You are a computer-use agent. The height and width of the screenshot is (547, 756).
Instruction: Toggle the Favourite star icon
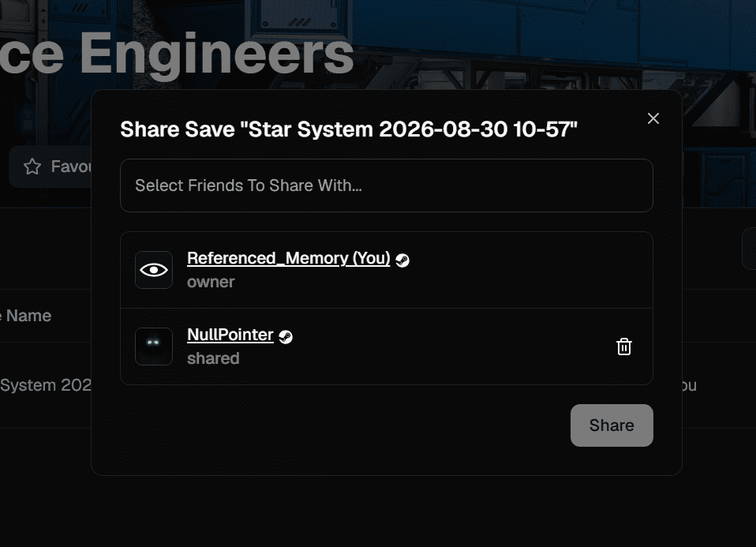32,167
